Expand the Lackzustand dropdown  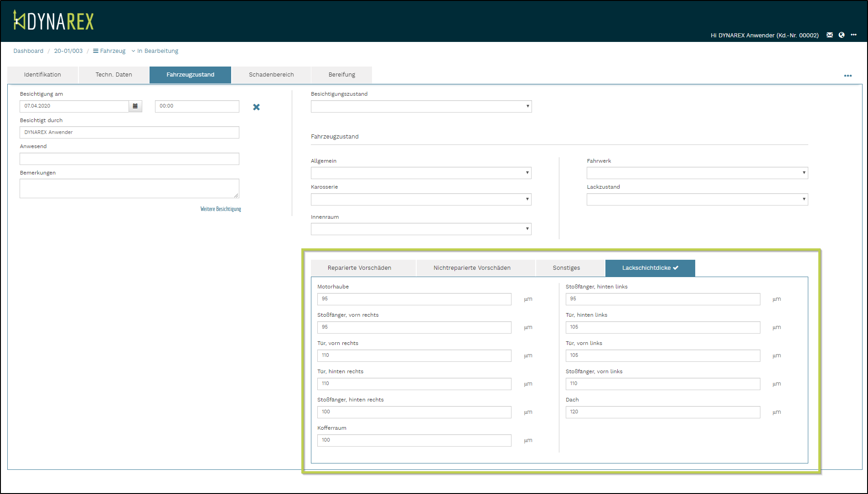[697, 200]
